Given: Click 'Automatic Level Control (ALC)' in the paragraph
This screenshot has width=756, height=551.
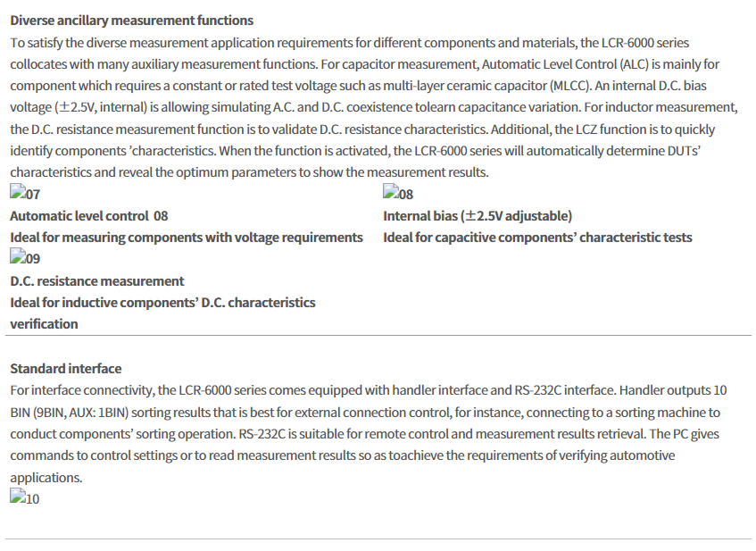Looking at the screenshot, I should coord(565,64).
